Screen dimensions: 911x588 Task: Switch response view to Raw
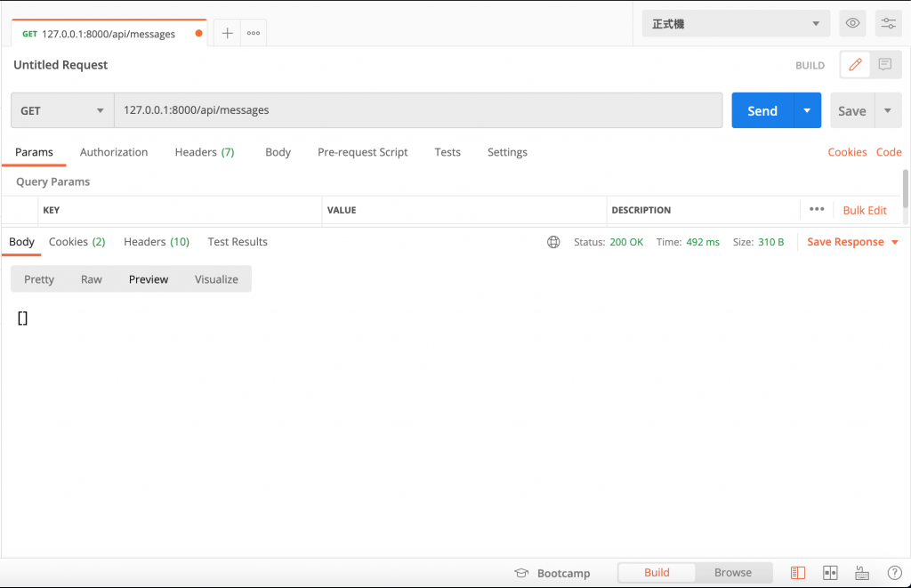[92, 279]
